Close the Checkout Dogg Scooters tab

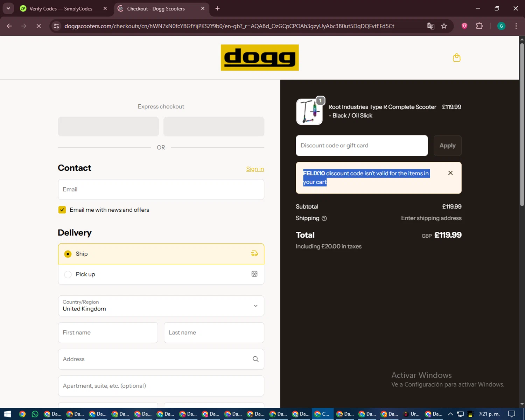pos(203,8)
